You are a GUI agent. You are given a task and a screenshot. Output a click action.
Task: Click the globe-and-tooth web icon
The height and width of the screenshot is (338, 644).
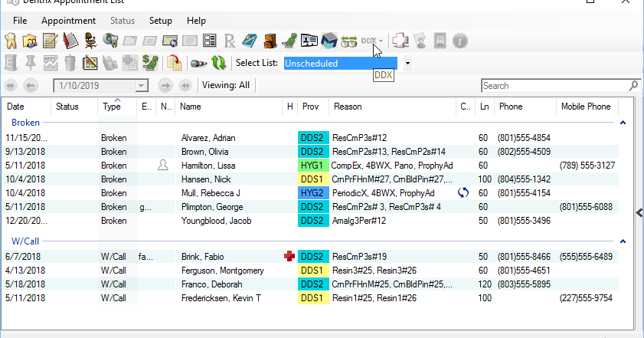point(110,41)
